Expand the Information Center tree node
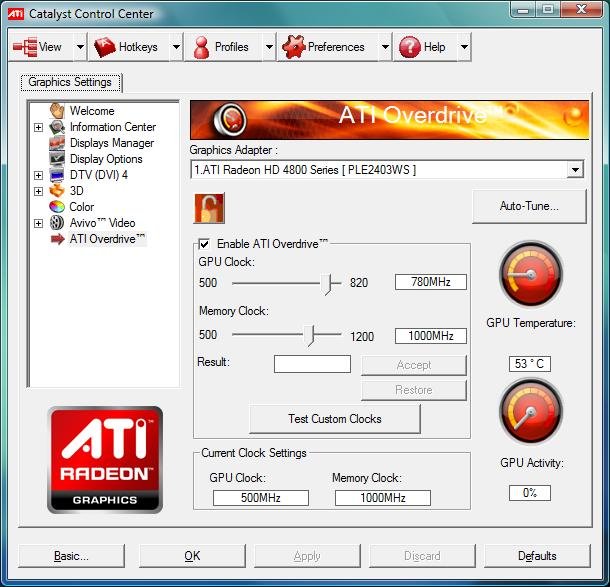Viewport: 610px width, 587px height. click(x=39, y=127)
